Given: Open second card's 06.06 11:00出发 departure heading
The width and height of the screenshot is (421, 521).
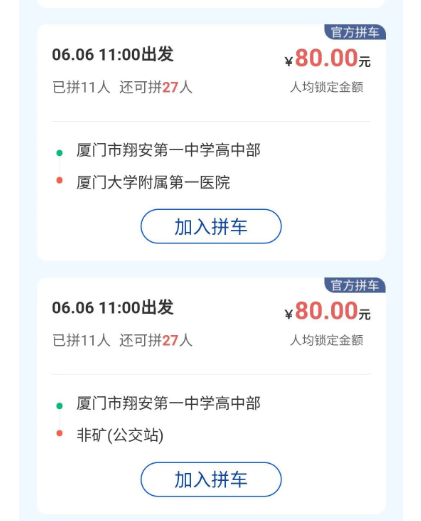Looking at the screenshot, I should pos(113,307).
